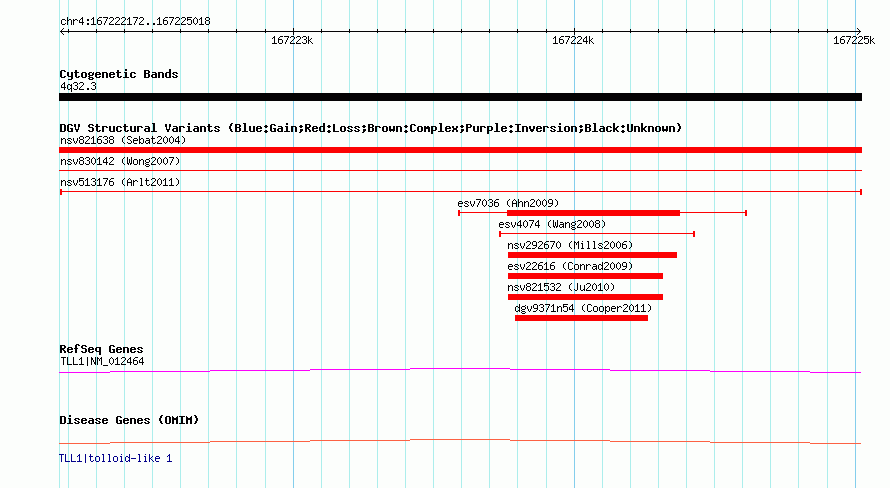
Task: Open variant nsv821532 (Ju2010) label
Action: coord(561,287)
